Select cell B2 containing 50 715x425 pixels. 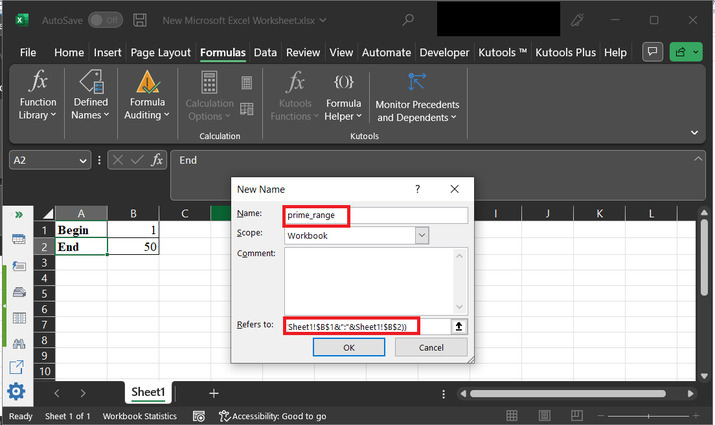133,247
